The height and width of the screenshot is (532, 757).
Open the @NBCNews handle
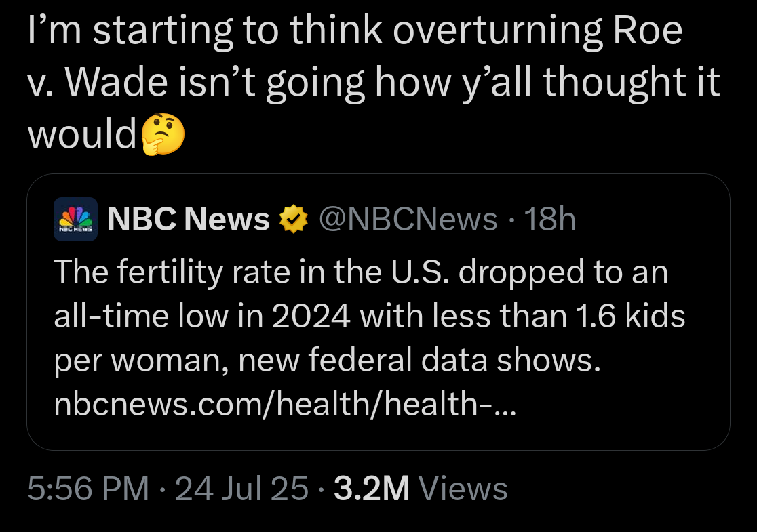coord(408,219)
